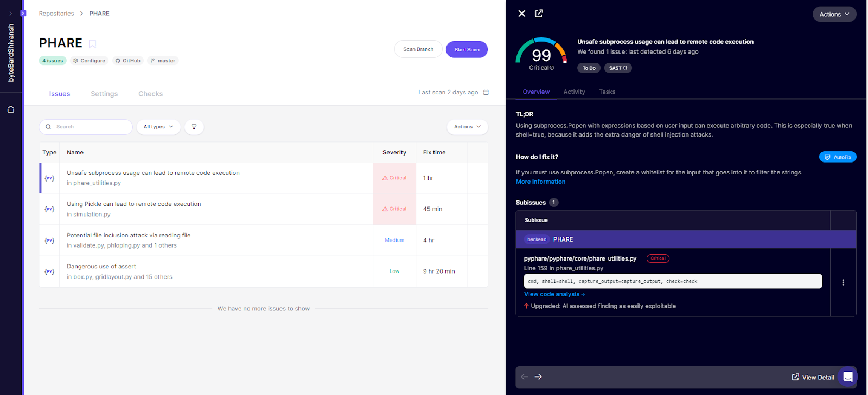Click the home icon in left sidebar
Screen dimensions: 868x395
[11, 109]
